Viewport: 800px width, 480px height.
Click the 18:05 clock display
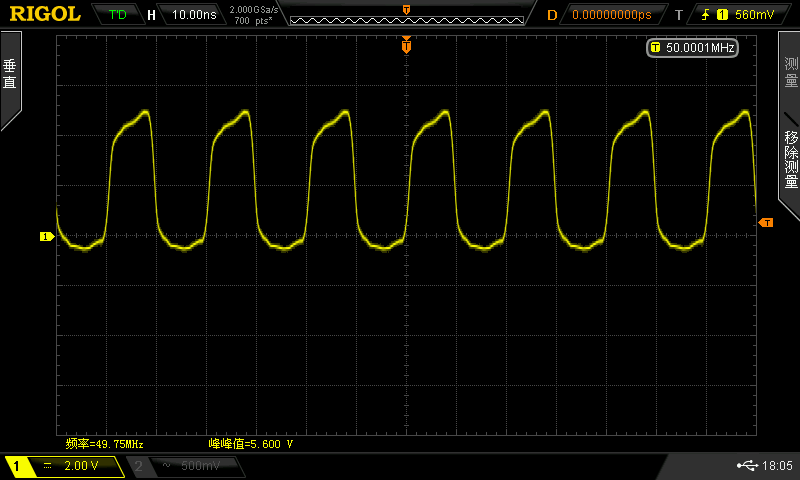pyautogui.click(x=778, y=465)
